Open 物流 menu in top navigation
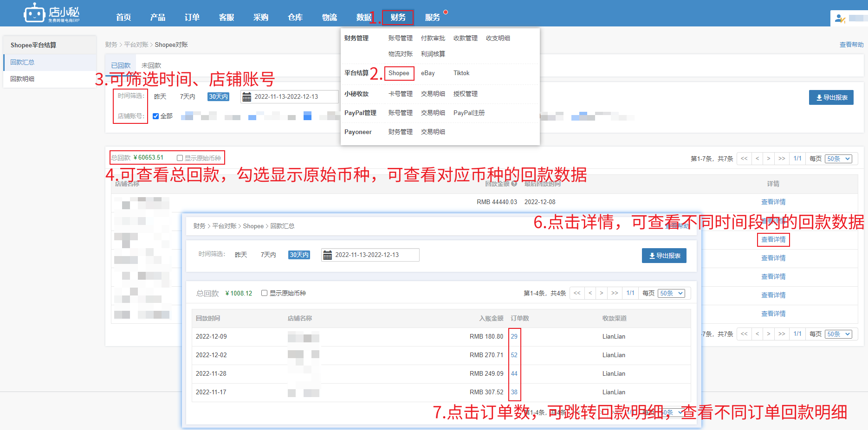 (330, 17)
